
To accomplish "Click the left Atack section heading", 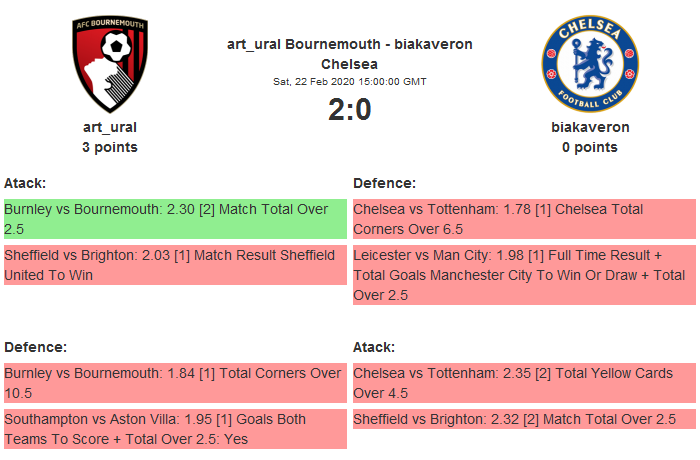I will pyautogui.click(x=25, y=183).
